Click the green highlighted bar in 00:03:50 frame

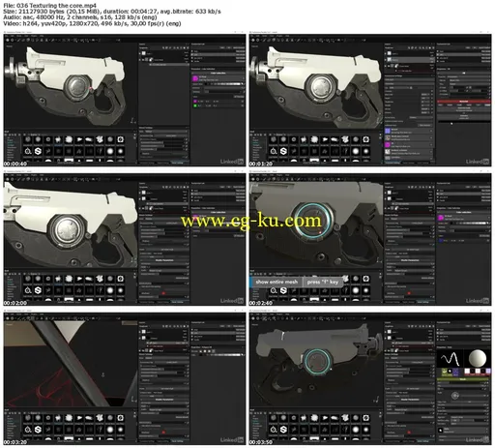tap(463, 379)
